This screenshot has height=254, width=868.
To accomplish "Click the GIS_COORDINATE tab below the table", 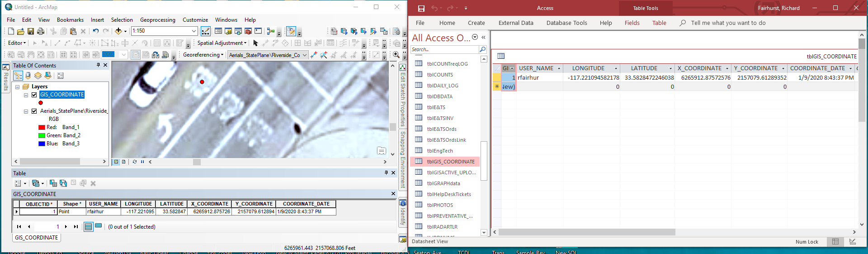I will pyautogui.click(x=37, y=238).
